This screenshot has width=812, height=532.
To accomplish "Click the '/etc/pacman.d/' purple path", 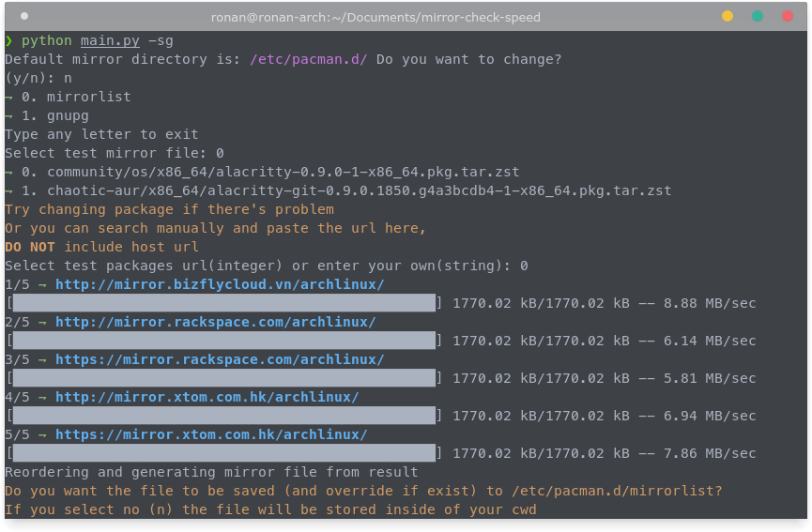I will point(309,59).
